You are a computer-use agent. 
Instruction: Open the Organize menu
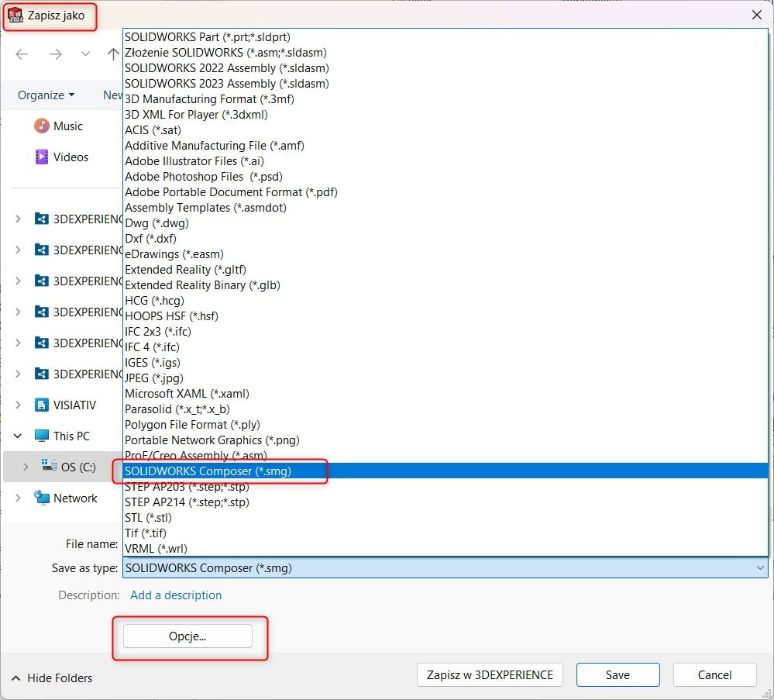coord(46,95)
